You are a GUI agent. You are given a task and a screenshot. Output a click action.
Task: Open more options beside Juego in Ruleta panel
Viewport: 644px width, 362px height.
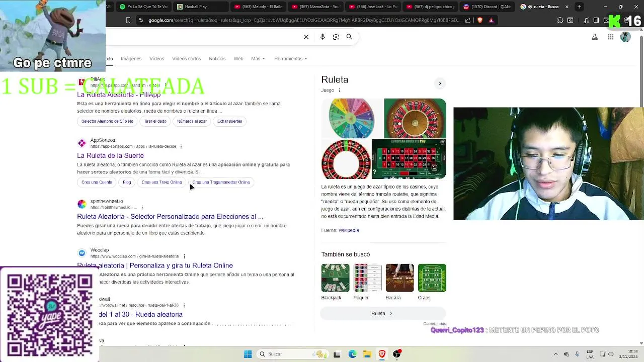coord(339,90)
